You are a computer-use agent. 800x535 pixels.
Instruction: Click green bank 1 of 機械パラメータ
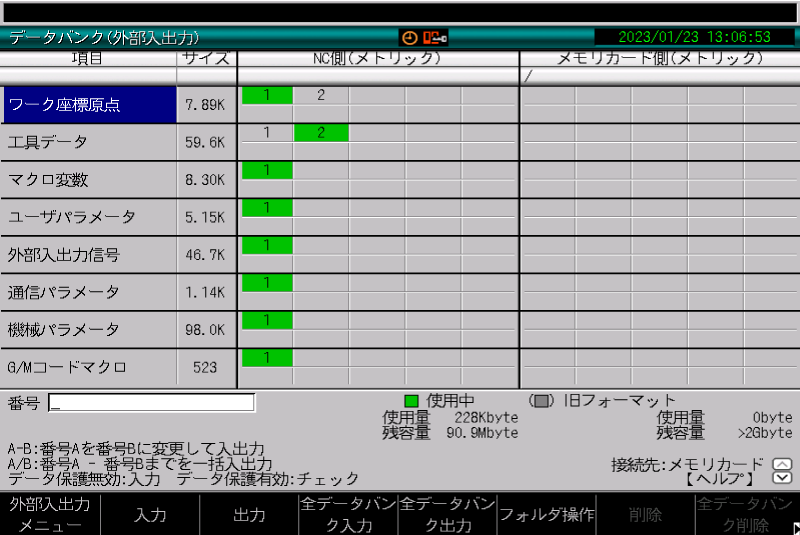tap(267, 320)
